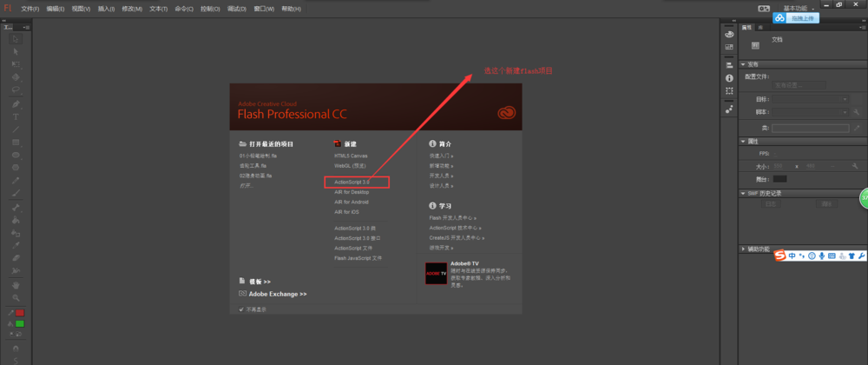Image resolution: width=868 pixels, height=365 pixels.
Task: Select the Line tool
Action: coord(16,129)
